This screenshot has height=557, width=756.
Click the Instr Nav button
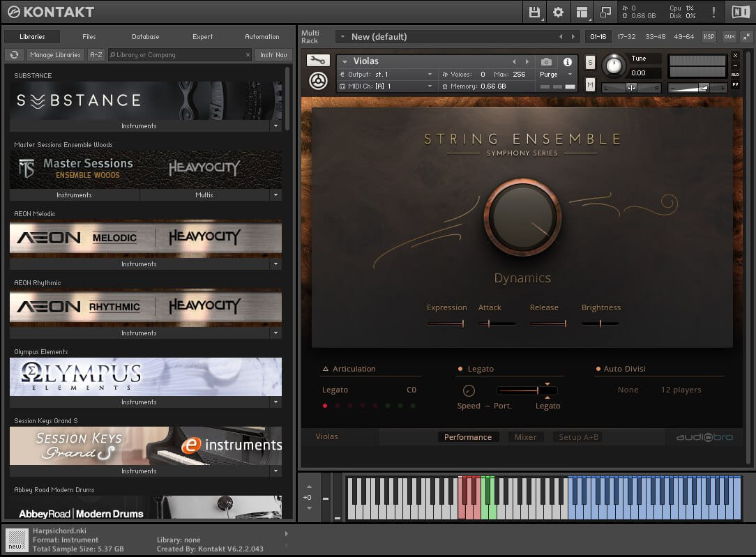(x=273, y=55)
